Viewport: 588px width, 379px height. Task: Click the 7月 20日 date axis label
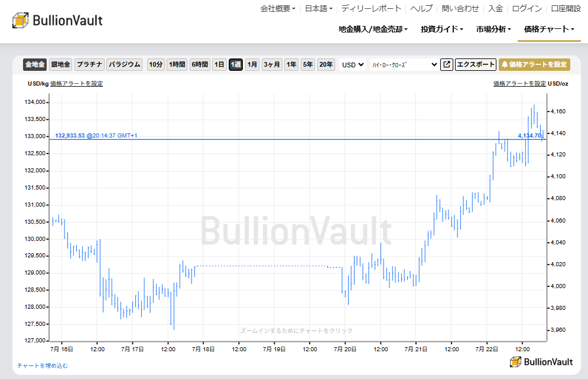(x=345, y=349)
